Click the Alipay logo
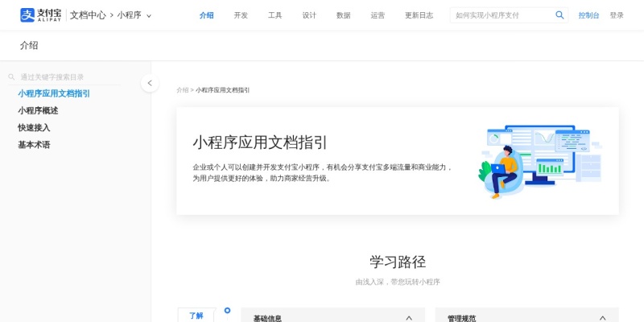Viewport: 644px width, 322px height. (x=41, y=15)
